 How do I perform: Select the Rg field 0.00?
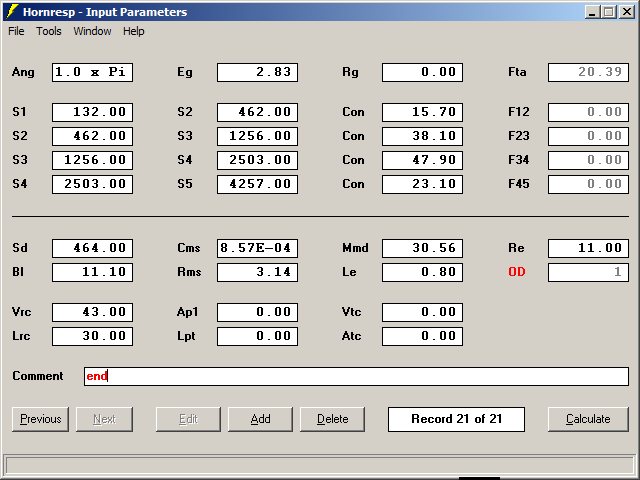[422, 72]
